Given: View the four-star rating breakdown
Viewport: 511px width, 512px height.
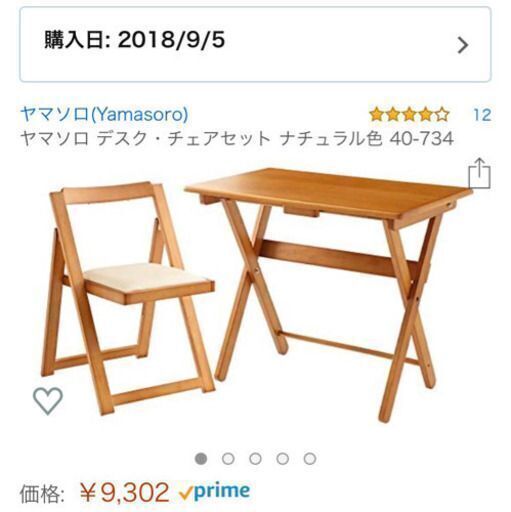Looking at the screenshot, I should pyautogui.click(x=409, y=115).
